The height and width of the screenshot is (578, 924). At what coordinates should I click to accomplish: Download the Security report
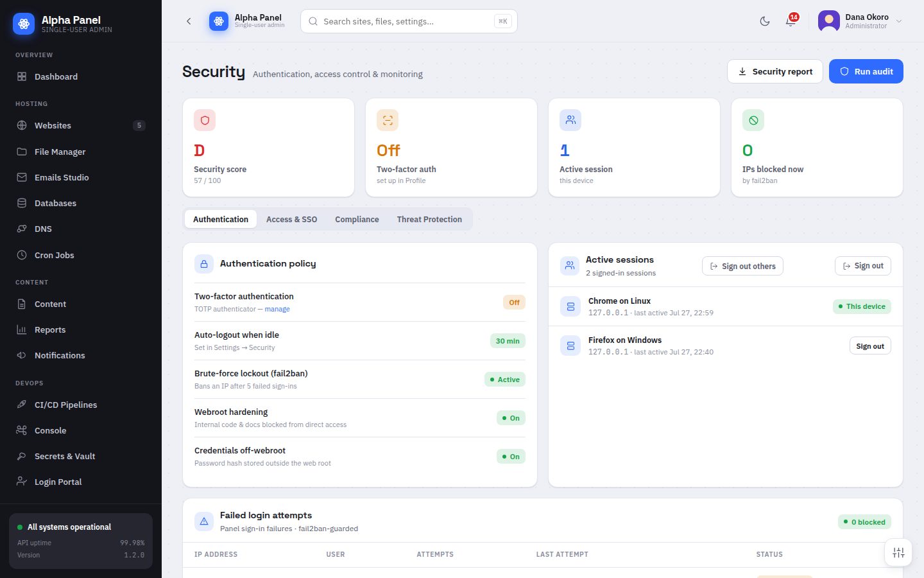pyautogui.click(x=775, y=71)
